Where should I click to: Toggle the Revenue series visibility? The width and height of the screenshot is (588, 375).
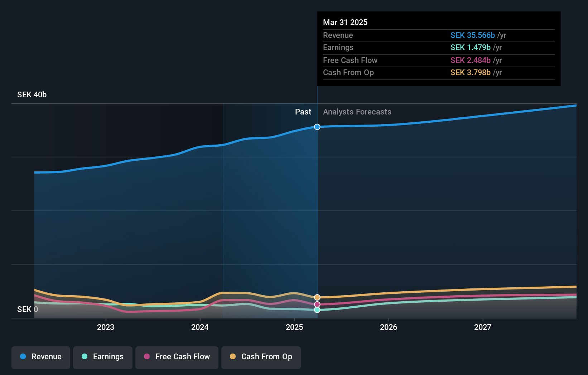point(40,357)
